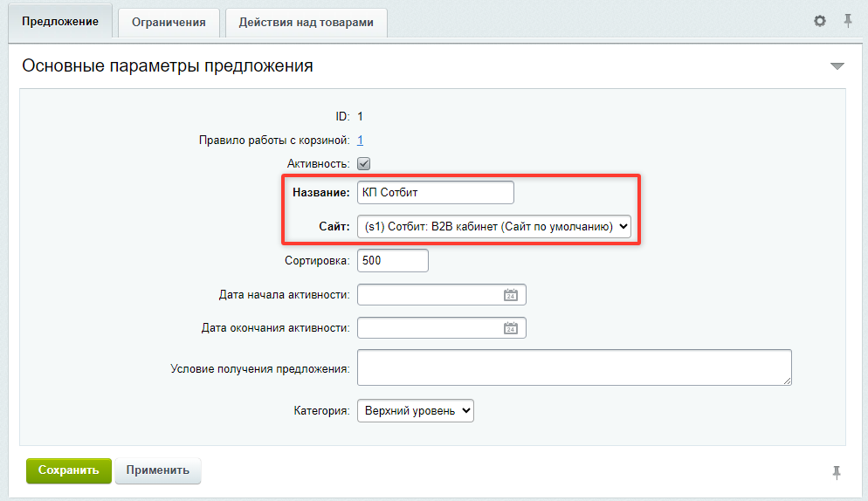Open the Действия над товарами tab
This screenshot has height=501, width=868.
pos(307,23)
